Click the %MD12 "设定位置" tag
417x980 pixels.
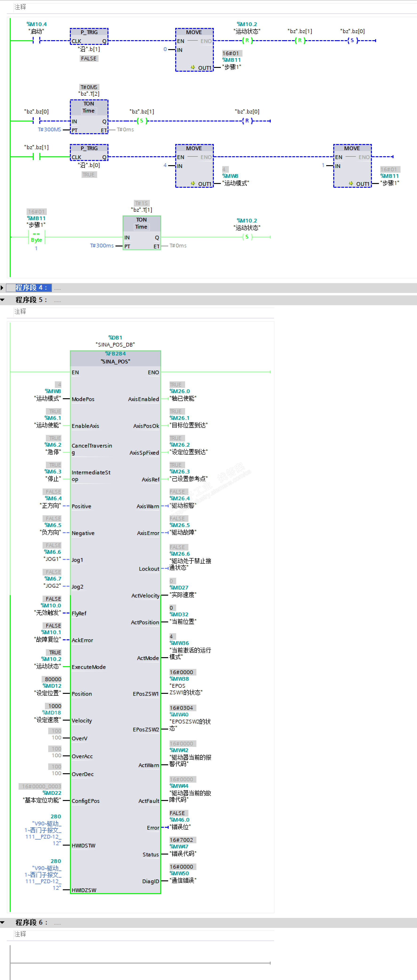coord(48,689)
